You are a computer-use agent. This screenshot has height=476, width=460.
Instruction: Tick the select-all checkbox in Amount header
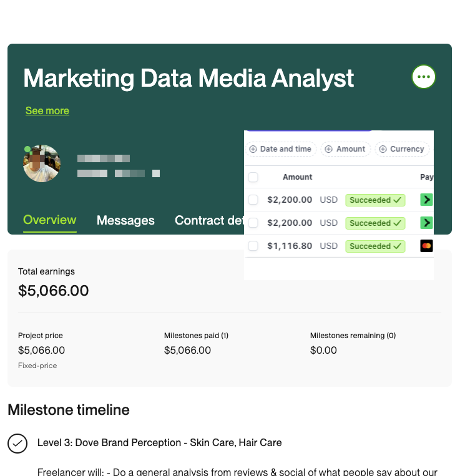253,177
